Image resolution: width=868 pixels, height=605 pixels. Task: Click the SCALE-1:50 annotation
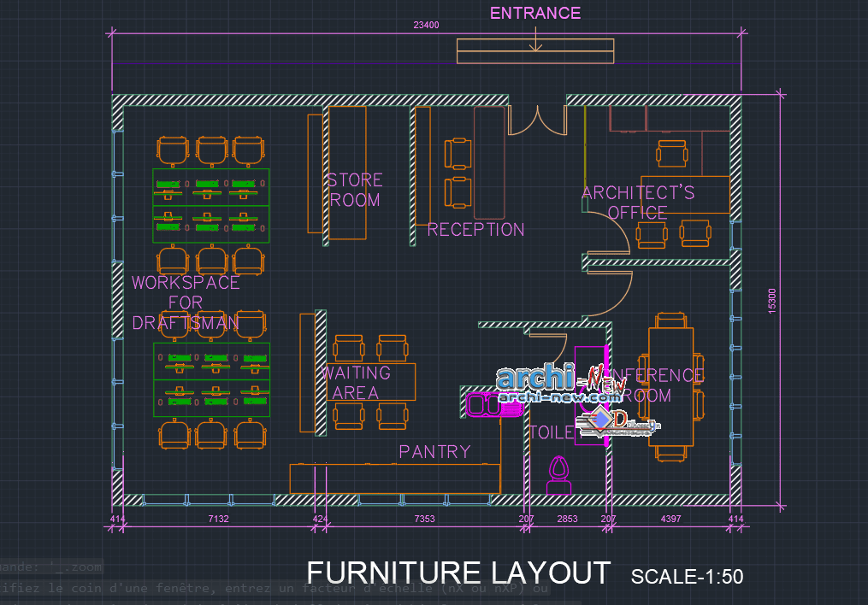pos(687,576)
